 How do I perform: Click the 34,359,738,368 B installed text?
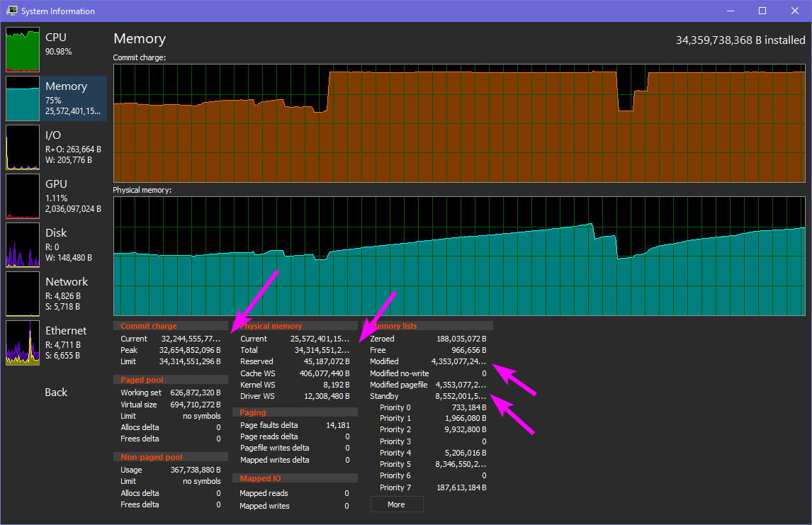tap(740, 40)
